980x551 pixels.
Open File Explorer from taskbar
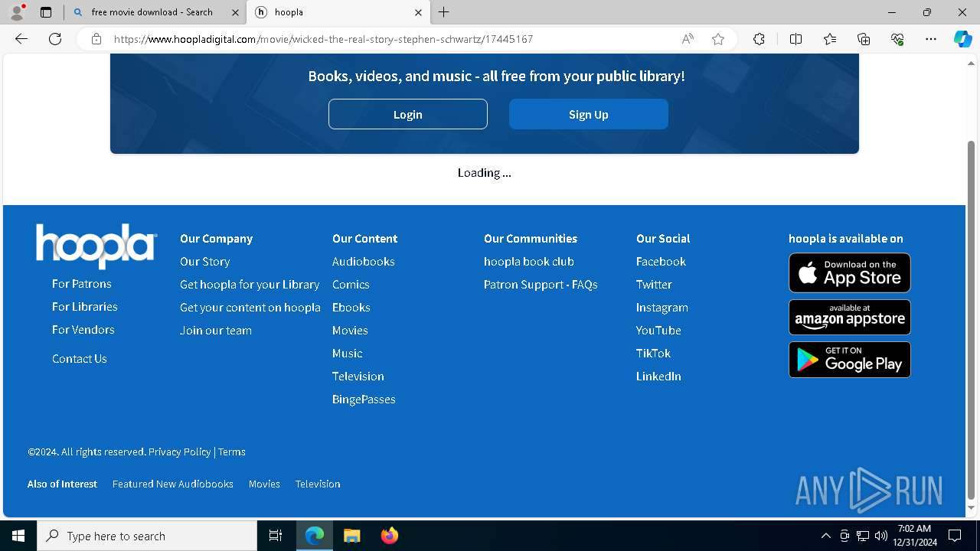pos(352,536)
